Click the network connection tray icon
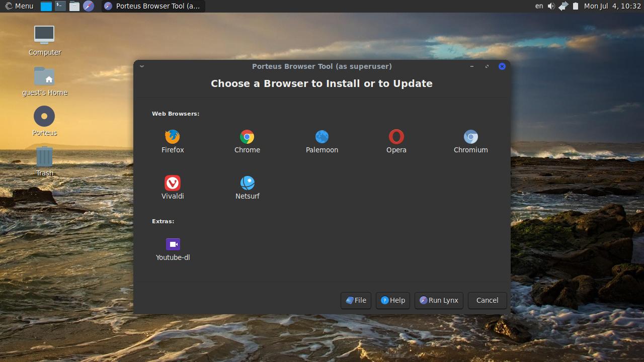Screen dimensions: 644x362 [563, 6]
